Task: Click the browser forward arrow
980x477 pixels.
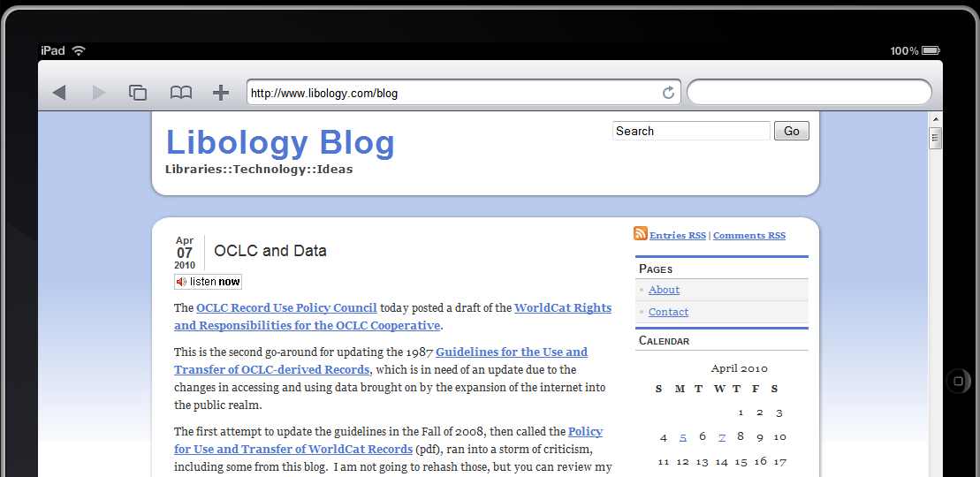Action: (99, 93)
